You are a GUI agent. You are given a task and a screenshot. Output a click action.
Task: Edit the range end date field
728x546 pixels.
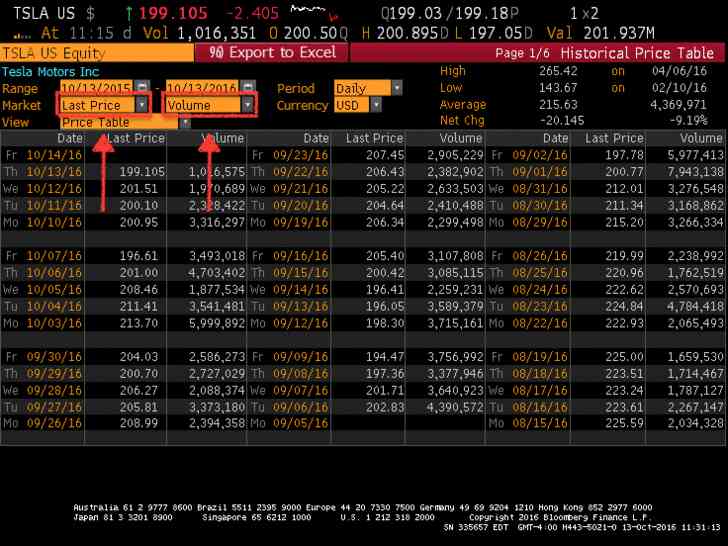pyautogui.click(x=202, y=87)
